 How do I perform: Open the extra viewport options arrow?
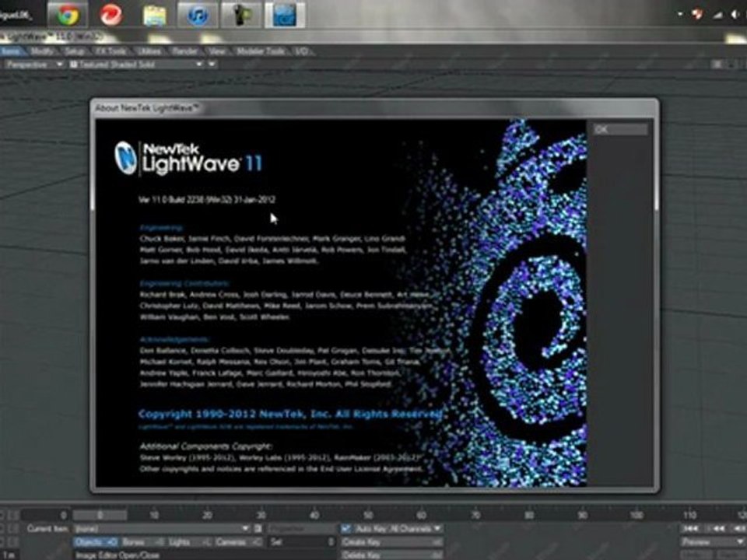click(x=212, y=65)
